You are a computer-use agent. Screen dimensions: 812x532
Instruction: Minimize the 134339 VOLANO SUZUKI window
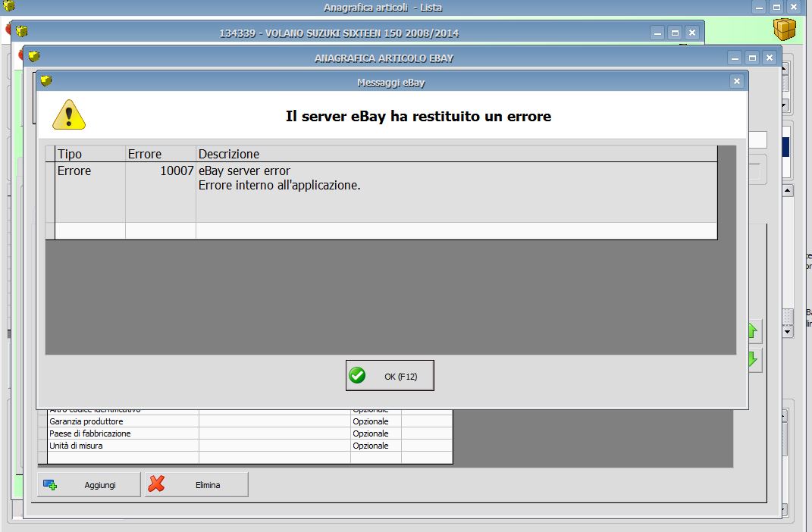point(657,33)
